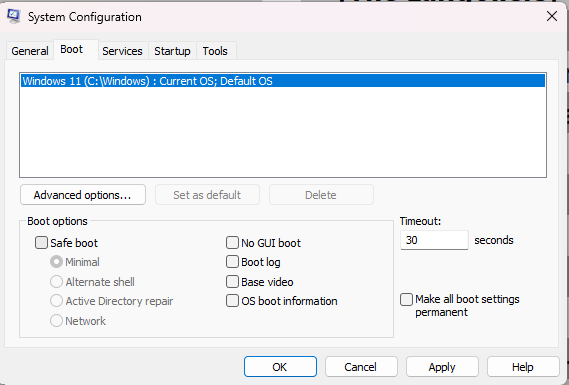Click the System Configuration title bar icon
Image resolution: width=569 pixels, height=385 pixels.
tap(14, 16)
